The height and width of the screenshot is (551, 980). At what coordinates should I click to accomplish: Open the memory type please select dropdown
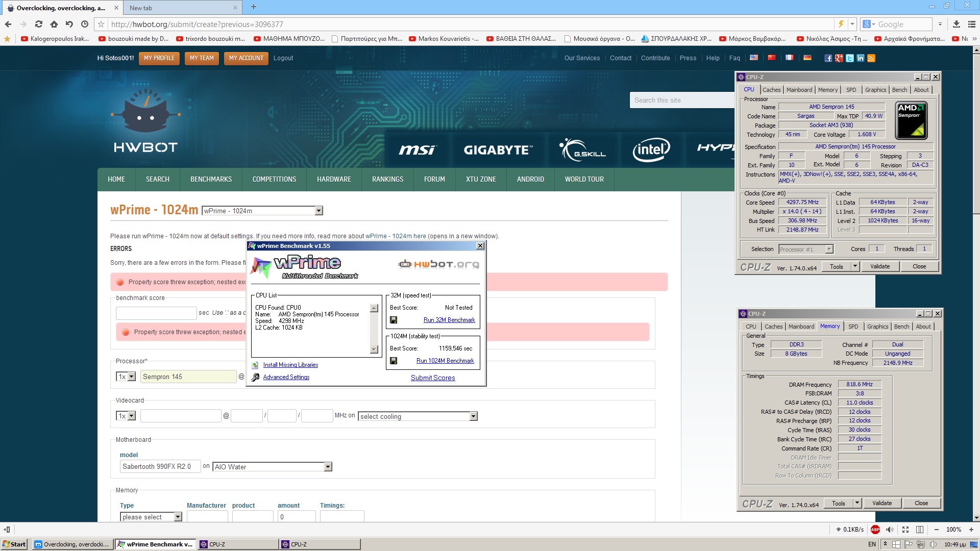click(178, 517)
